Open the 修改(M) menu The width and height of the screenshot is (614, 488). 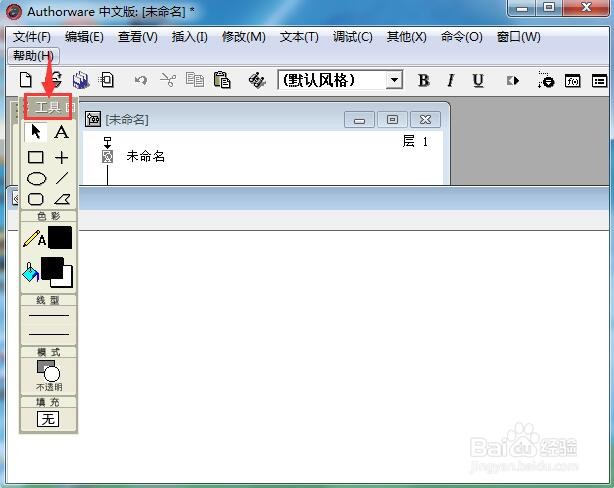coord(244,37)
